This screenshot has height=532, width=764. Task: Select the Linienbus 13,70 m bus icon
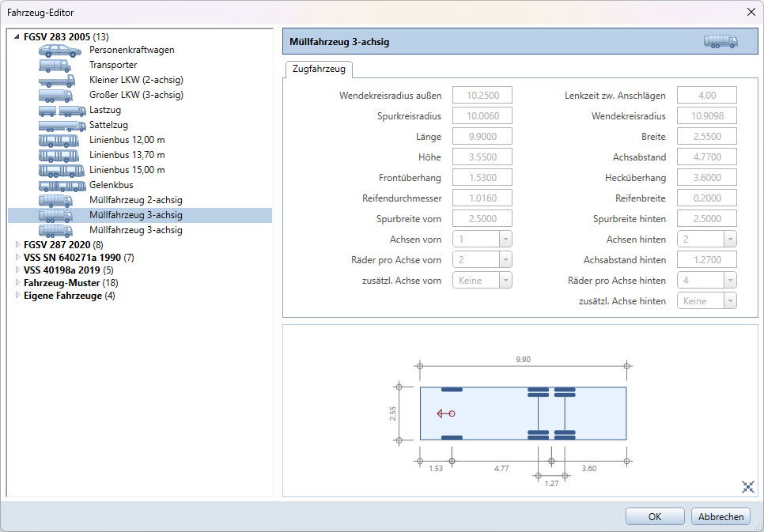coord(59,156)
